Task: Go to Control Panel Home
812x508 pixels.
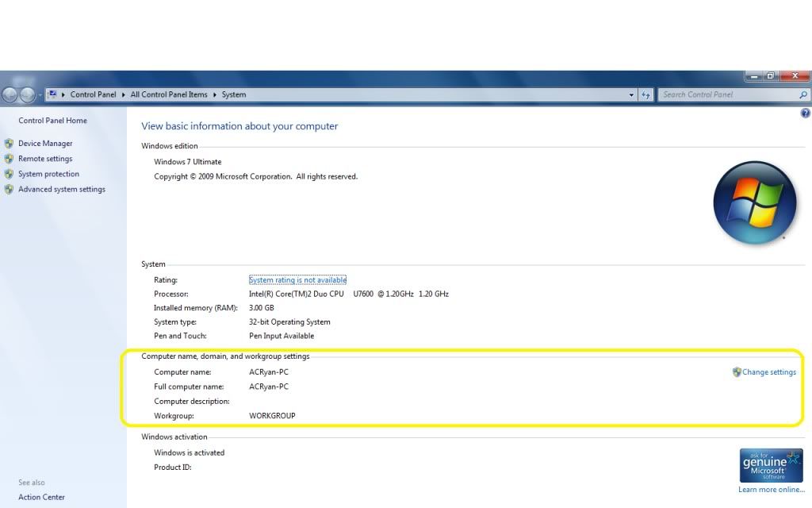Action: (x=53, y=121)
